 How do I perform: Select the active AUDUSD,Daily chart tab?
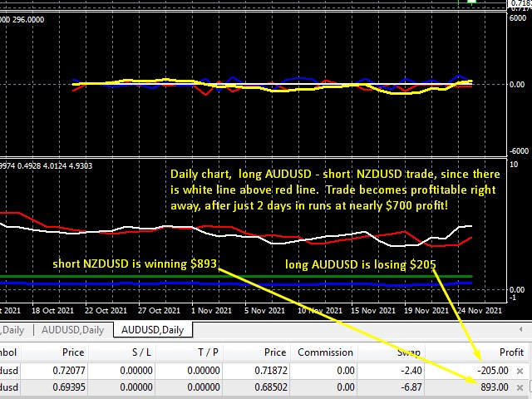click(x=153, y=330)
